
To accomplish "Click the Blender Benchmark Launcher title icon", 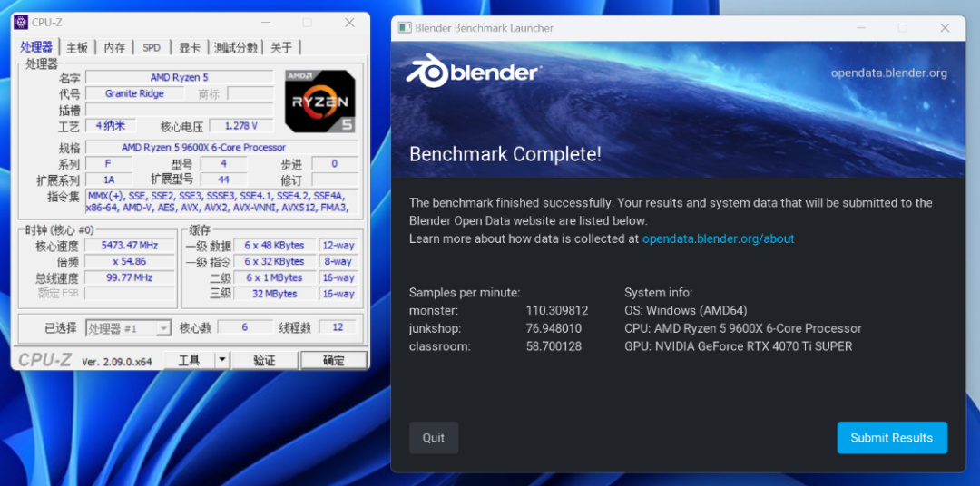I will point(405,28).
